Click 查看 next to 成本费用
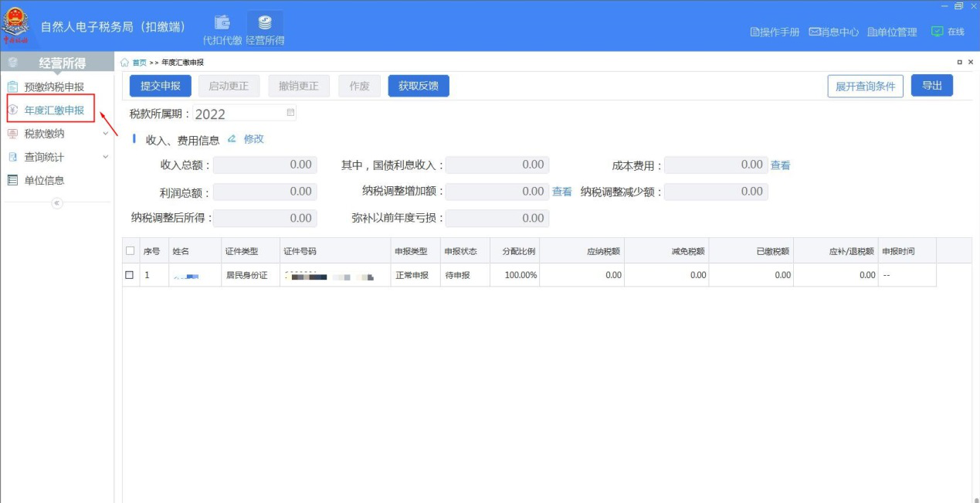This screenshot has width=980, height=503. [780, 165]
